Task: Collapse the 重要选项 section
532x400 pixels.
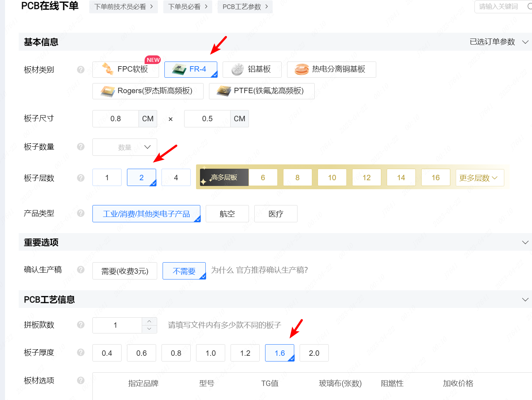Action: click(525, 242)
